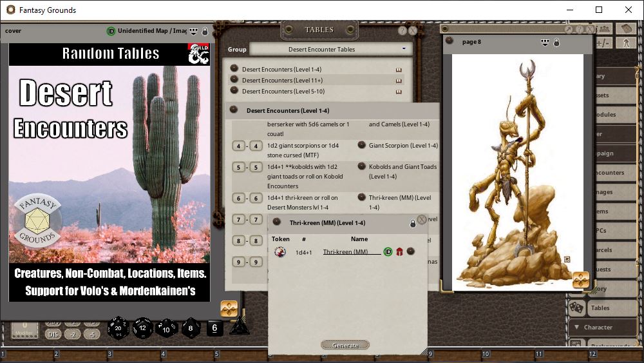Roll the d4 pyramid die
The image size is (644, 363).
pos(239,328)
